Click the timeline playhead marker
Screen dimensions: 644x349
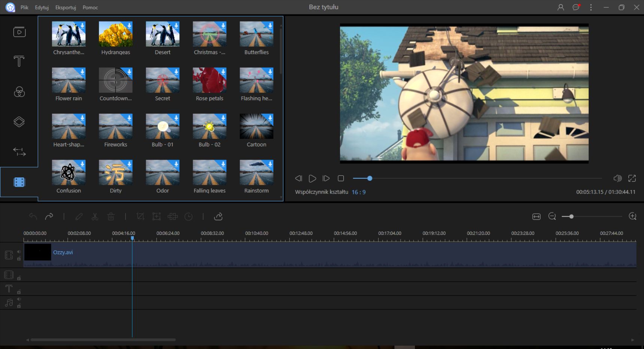click(x=132, y=238)
